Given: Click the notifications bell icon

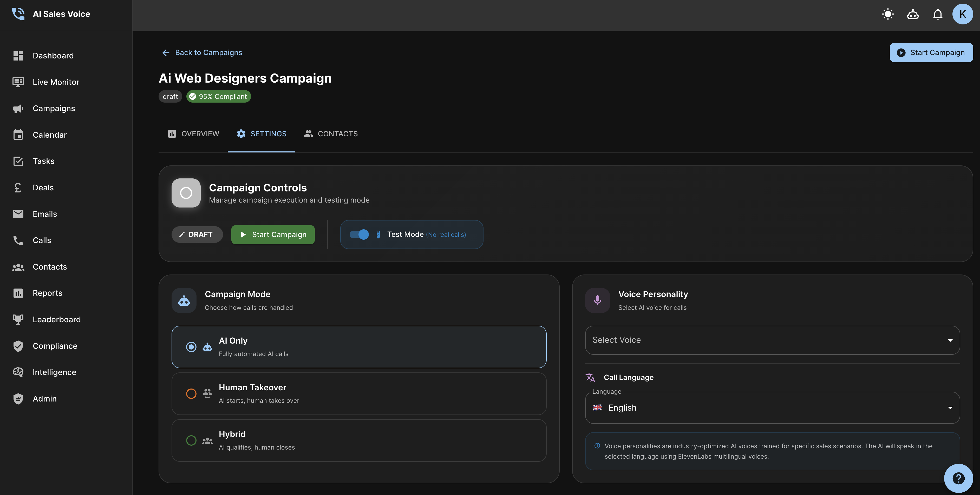Looking at the screenshot, I should pyautogui.click(x=937, y=14).
